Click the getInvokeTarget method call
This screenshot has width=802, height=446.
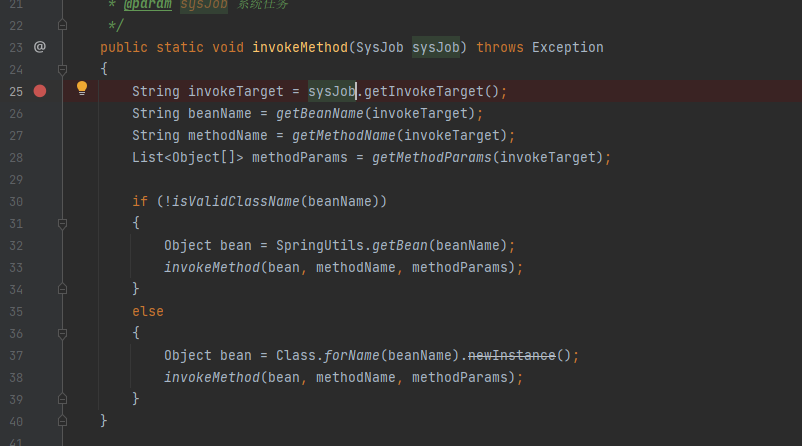coord(424,92)
